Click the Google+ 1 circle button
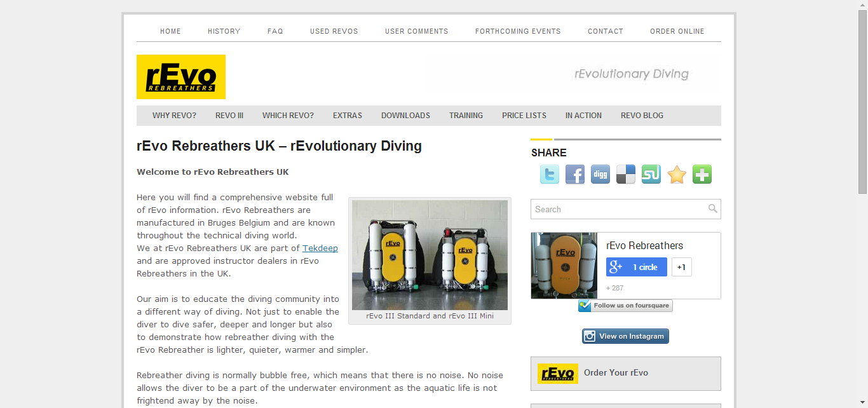This screenshot has height=408, width=868. coord(637,267)
